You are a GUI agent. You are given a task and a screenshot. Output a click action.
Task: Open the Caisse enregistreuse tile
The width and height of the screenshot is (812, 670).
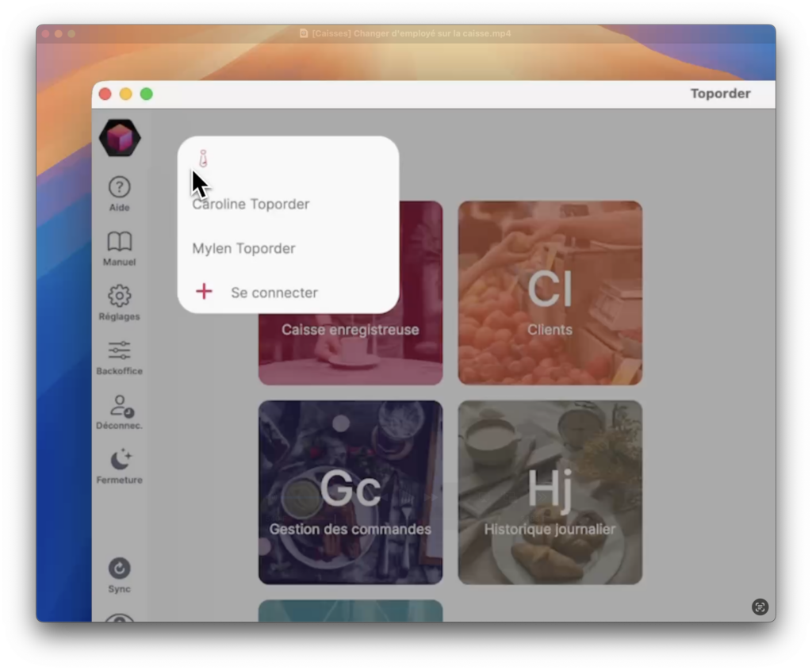[x=350, y=349]
